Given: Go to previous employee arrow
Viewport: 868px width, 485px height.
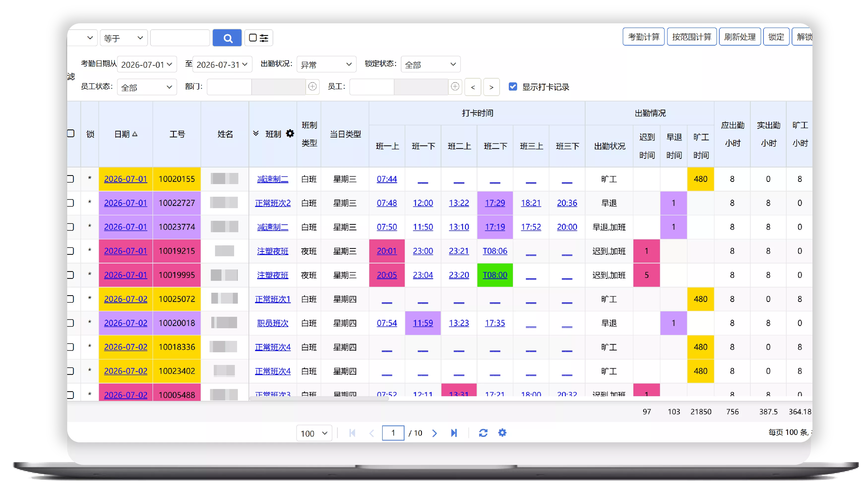Looking at the screenshot, I should tap(473, 87).
